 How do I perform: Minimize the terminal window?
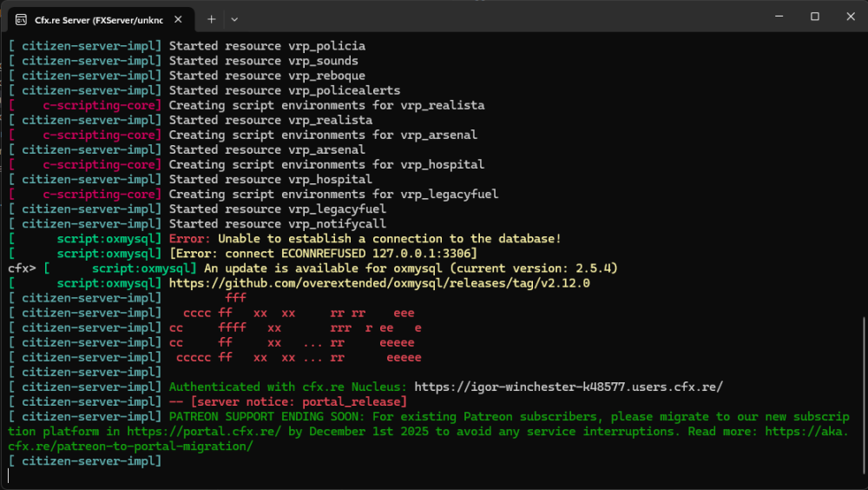pyautogui.click(x=774, y=17)
